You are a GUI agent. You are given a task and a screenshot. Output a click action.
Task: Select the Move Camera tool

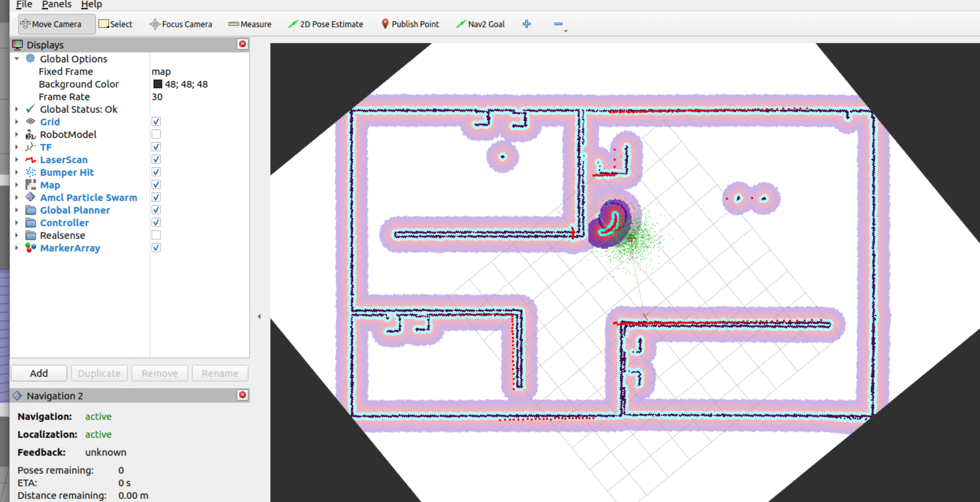click(x=56, y=24)
